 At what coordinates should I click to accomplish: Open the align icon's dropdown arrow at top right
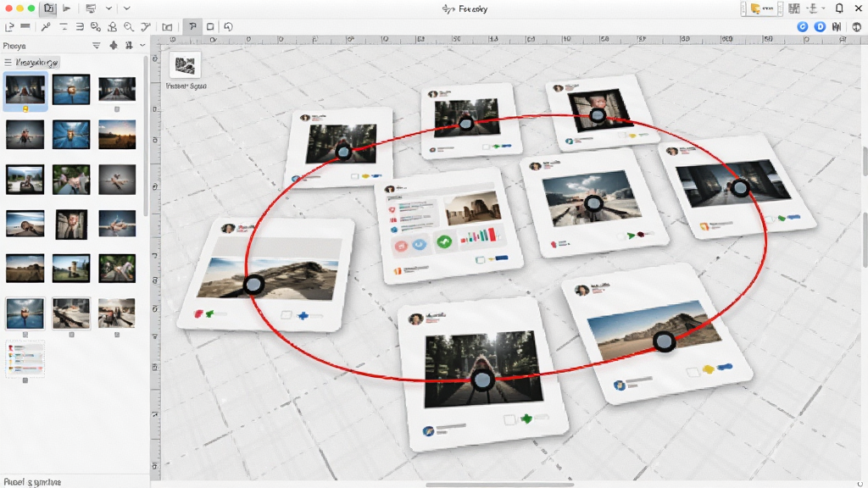pyautogui.click(x=824, y=8)
